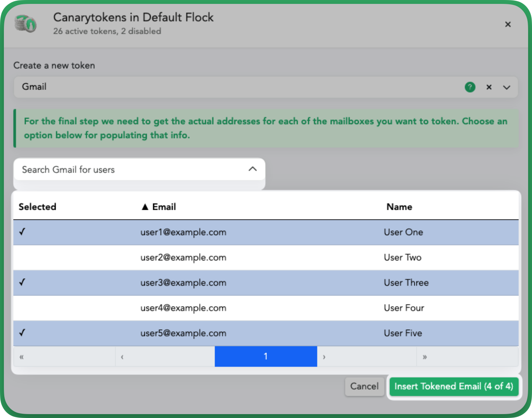Deselect the user5@example.com checkmark

click(x=22, y=333)
